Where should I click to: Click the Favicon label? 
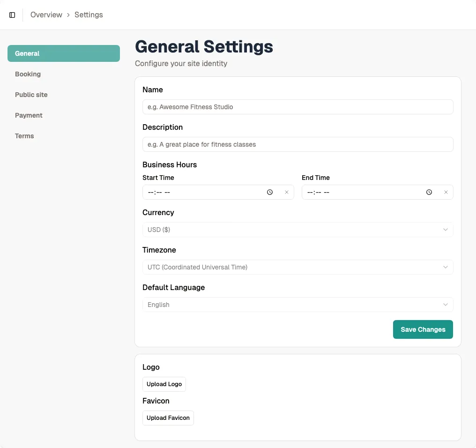pyautogui.click(x=156, y=401)
